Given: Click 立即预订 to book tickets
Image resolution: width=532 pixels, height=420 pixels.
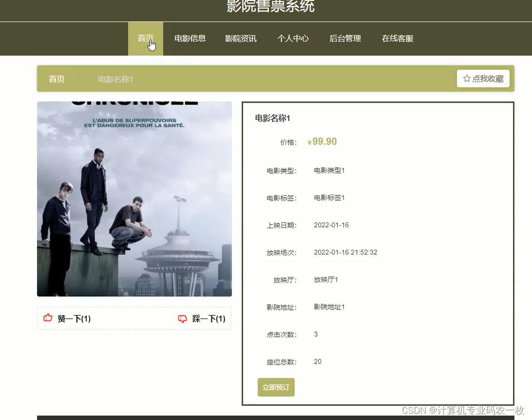Looking at the screenshot, I should click(x=276, y=387).
